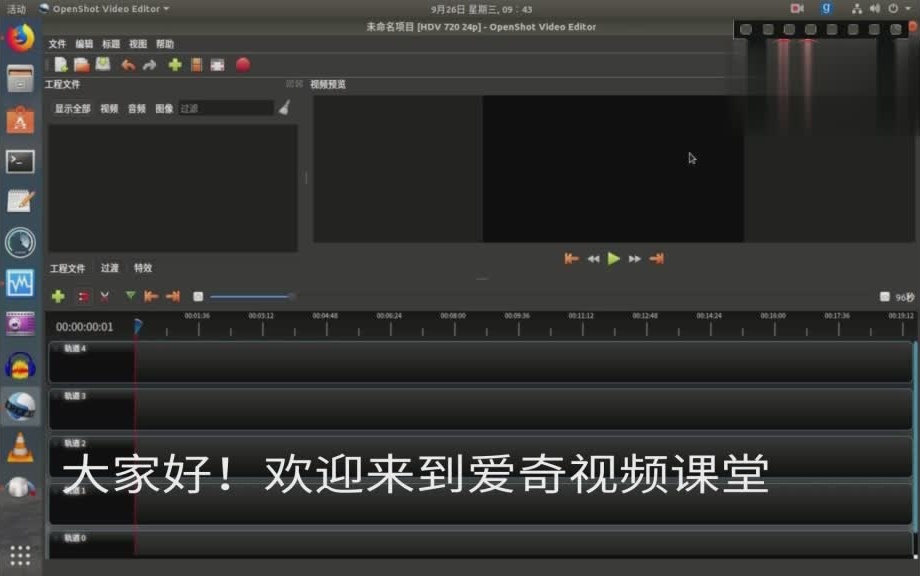Viewport: 920px width, 576px height.
Task: Show all files with 显示全部
Action: (73, 109)
